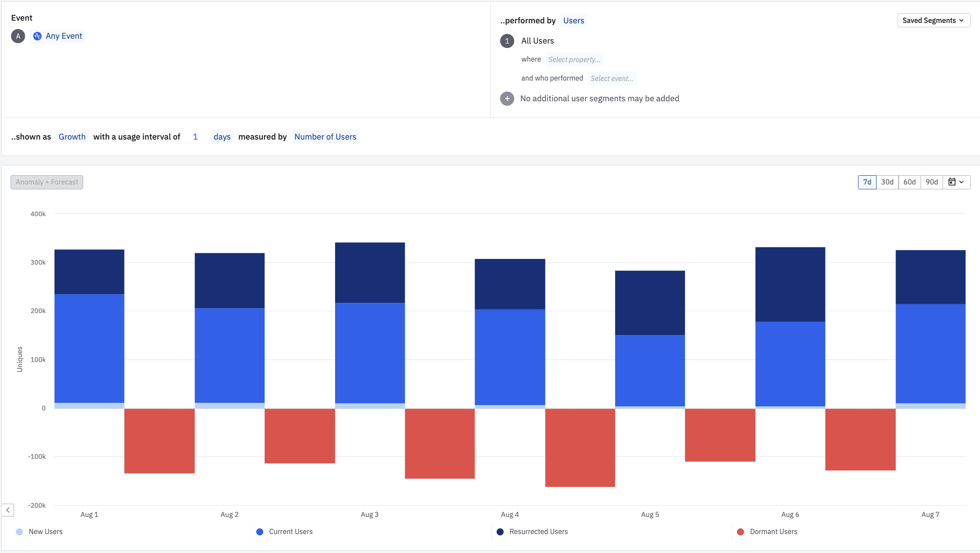Change performed by Users selector
980x553 pixels.
click(x=574, y=21)
